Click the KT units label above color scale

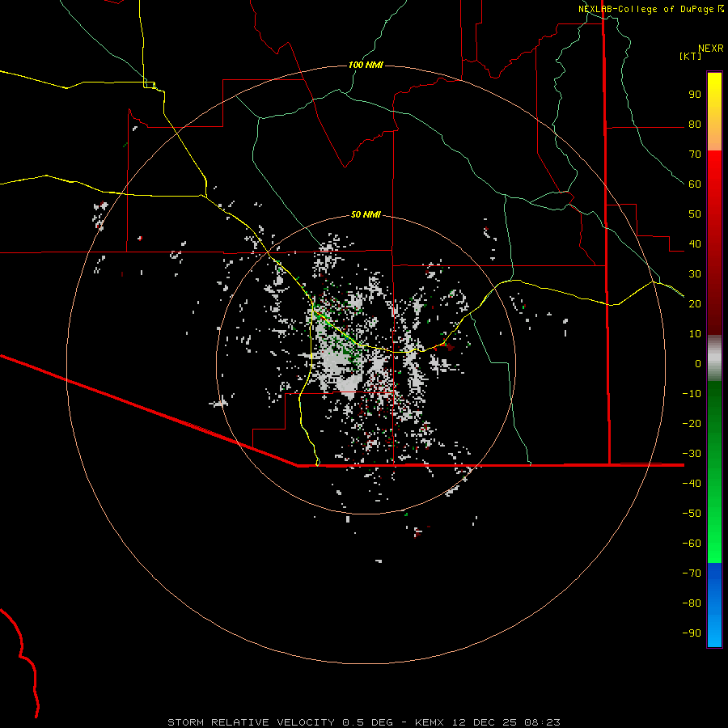click(x=690, y=56)
